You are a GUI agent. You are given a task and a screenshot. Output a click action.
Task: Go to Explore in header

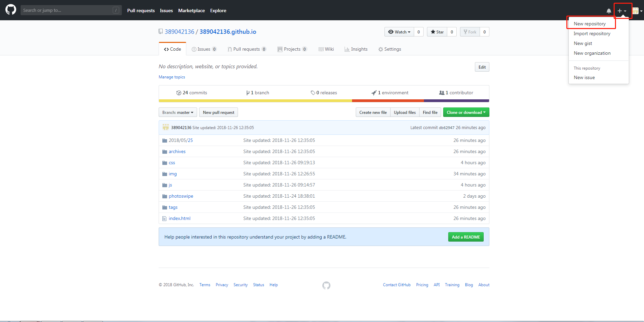click(x=218, y=10)
